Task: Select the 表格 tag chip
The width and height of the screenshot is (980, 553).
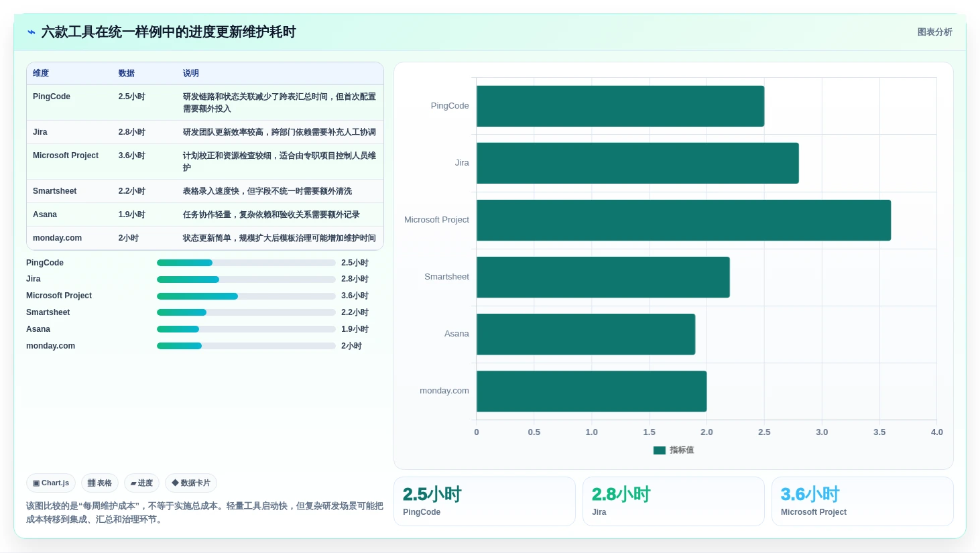Action: coord(100,483)
